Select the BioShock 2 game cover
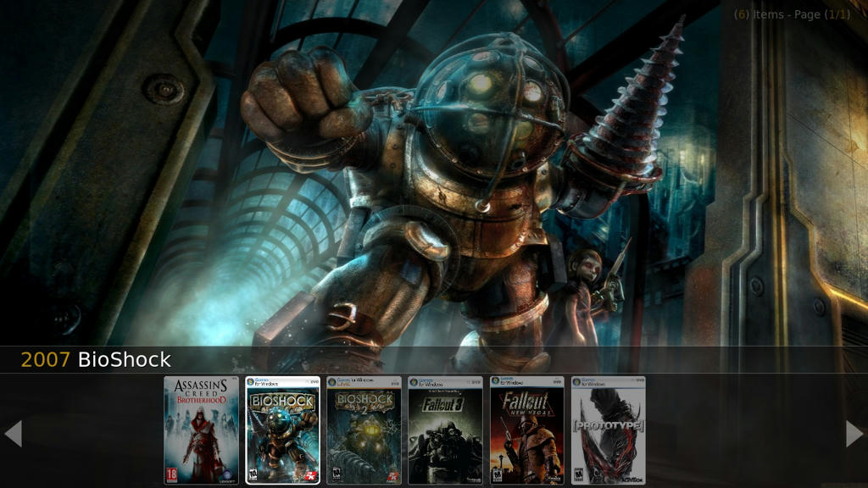Image resolution: width=868 pixels, height=488 pixels. point(364,430)
